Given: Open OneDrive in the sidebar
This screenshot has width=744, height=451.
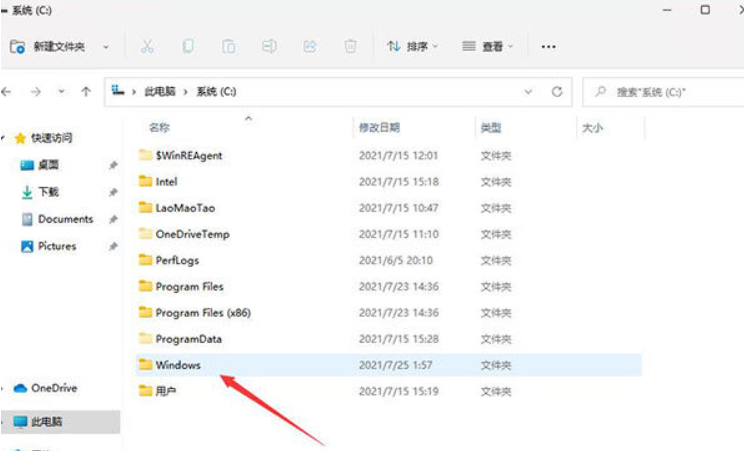Looking at the screenshot, I should point(54,388).
